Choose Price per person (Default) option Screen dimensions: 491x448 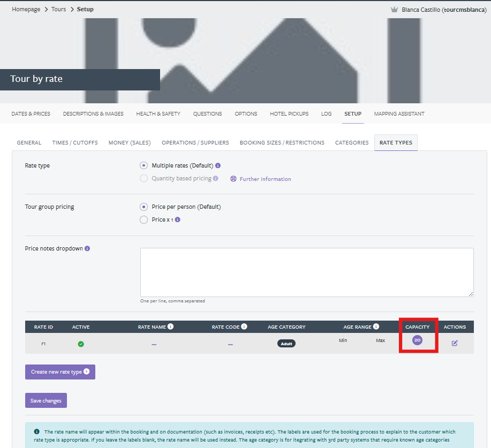tap(143, 207)
